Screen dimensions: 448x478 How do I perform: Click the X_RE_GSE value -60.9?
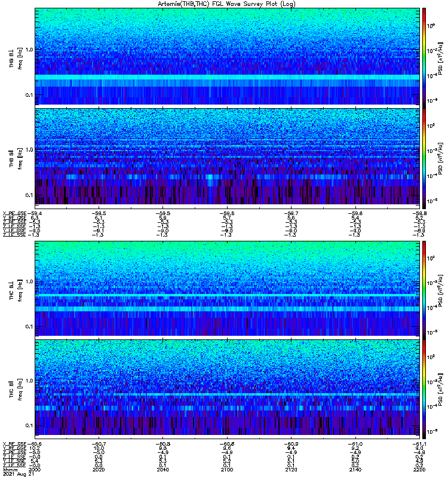tap(291, 444)
